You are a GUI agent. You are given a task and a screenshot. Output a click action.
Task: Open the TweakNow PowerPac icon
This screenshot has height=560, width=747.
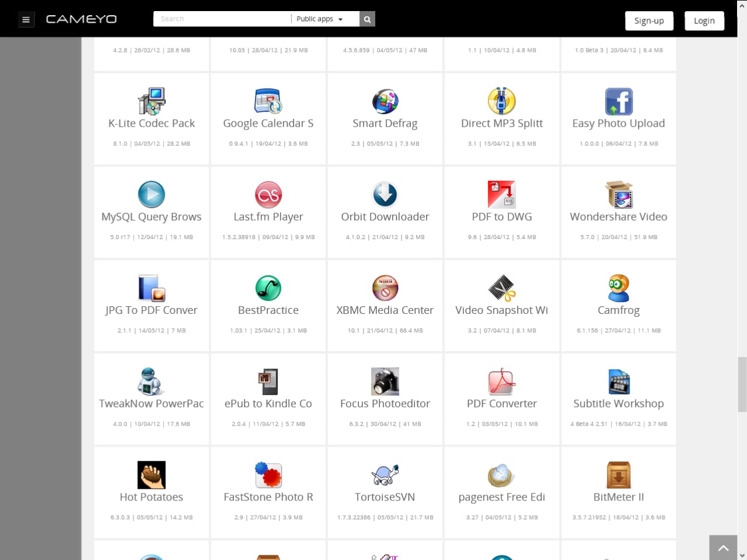(152, 381)
